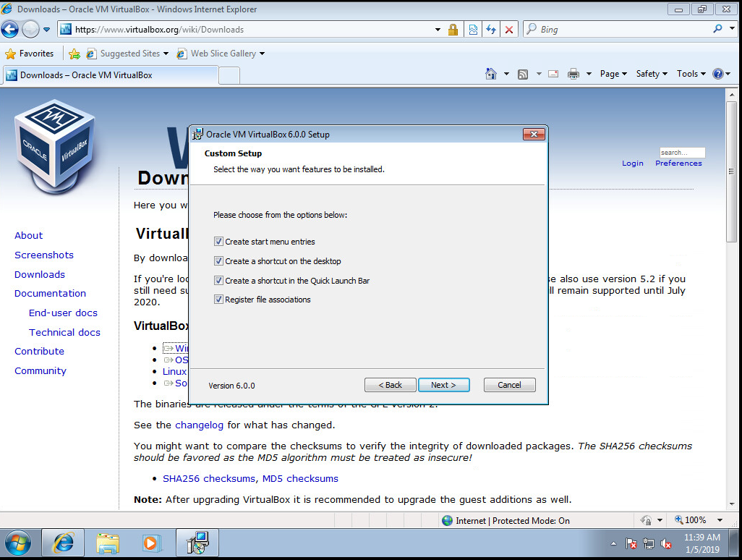Click the site search field
Viewport: 742px width, 560px height.
(683, 153)
